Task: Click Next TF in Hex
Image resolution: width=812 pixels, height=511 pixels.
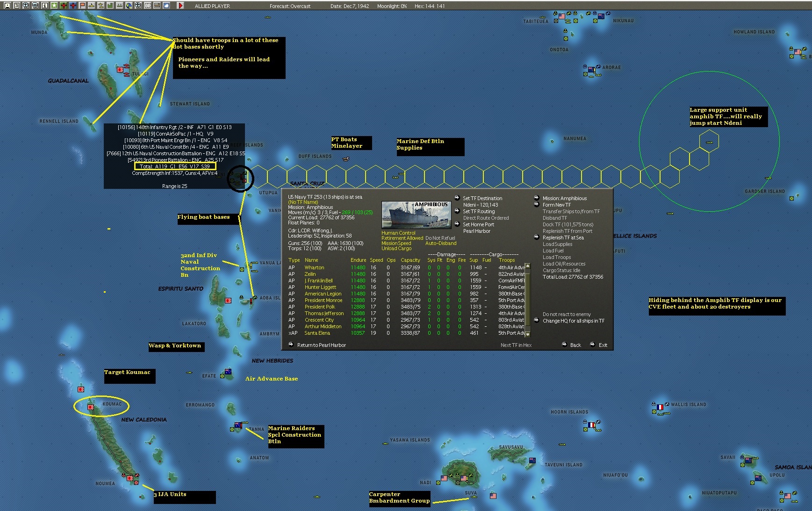Action: [516, 345]
